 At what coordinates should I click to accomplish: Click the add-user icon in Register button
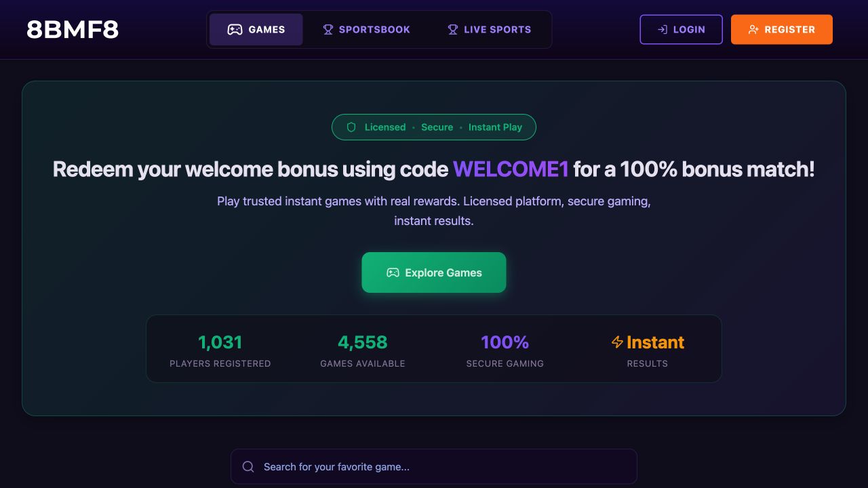(x=753, y=30)
